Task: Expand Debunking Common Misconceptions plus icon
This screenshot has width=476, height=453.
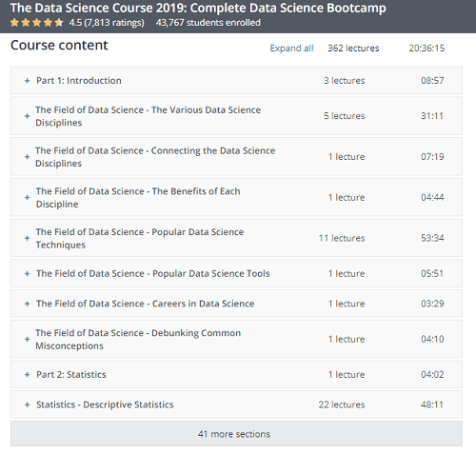Action: (28, 339)
